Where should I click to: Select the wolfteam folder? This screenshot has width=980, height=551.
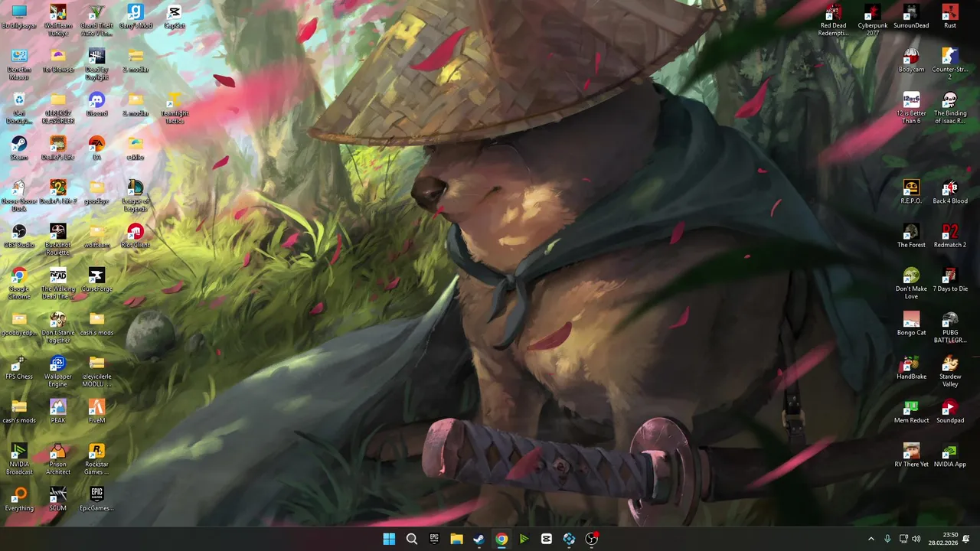[x=96, y=236]
